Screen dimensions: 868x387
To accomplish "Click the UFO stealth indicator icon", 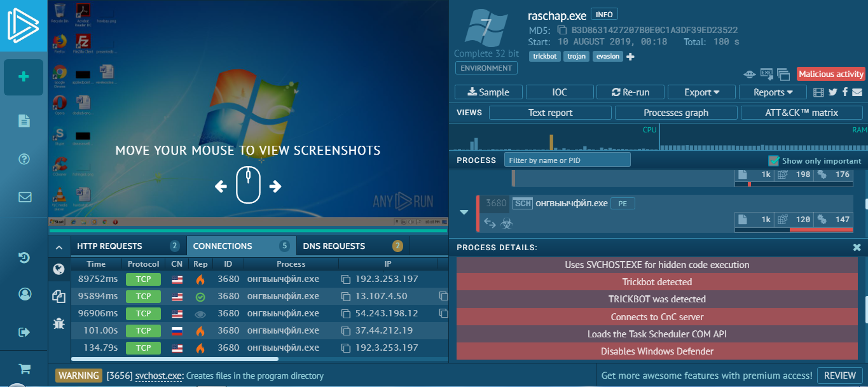I will [750, 74].
